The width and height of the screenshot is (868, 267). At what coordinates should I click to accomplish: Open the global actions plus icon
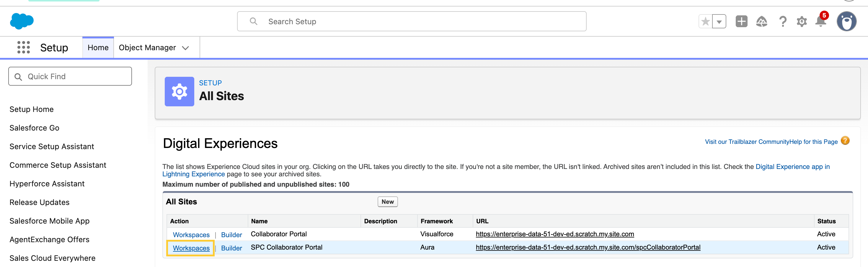point(741,22)
